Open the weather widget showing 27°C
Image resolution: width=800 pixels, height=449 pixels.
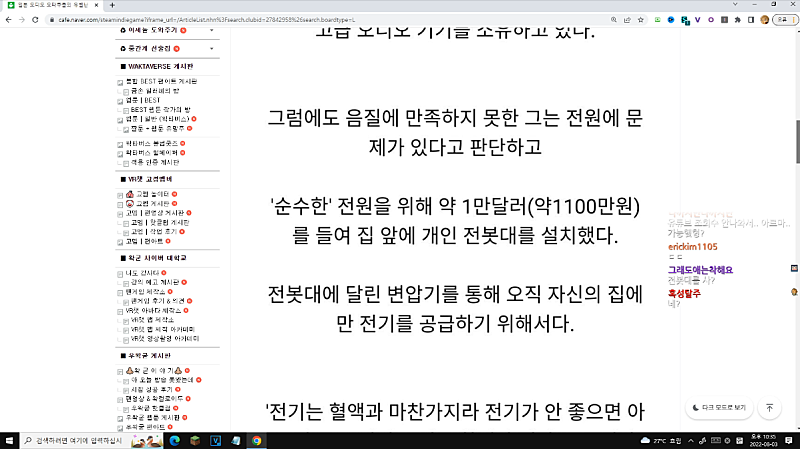[x=661, y=440]
